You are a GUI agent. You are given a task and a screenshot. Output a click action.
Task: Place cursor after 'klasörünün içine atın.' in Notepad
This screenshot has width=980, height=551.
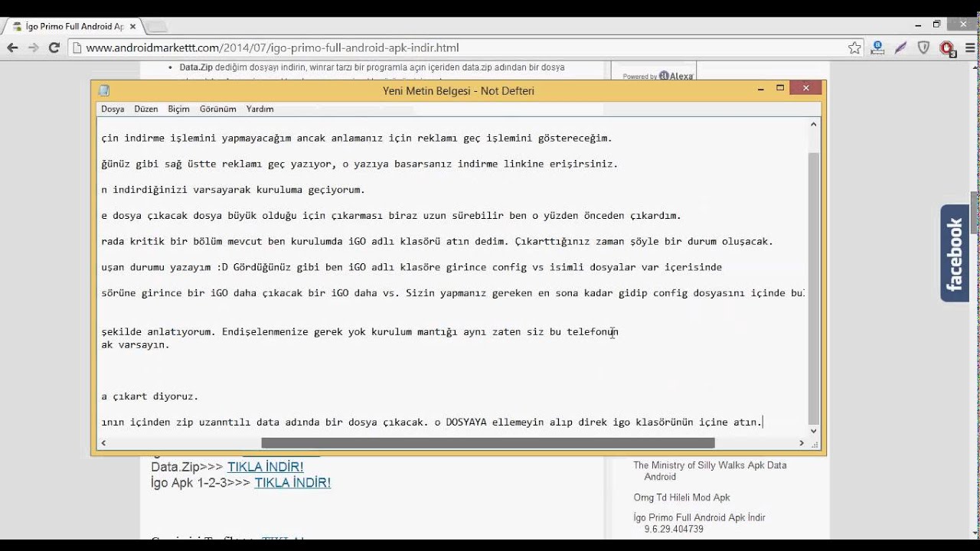(763, 422)
